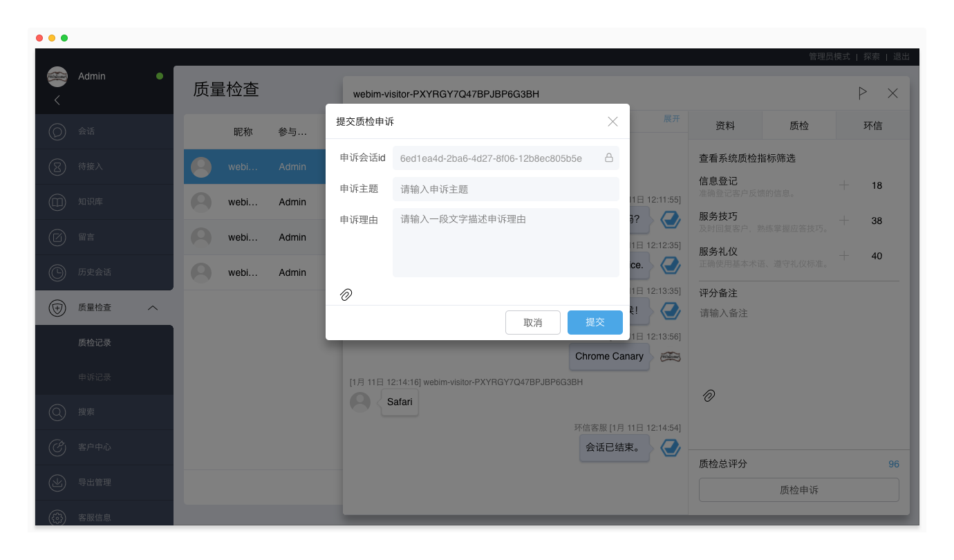
Task: Click the 申诉主题 input field
Action: [x=505, y=189]
